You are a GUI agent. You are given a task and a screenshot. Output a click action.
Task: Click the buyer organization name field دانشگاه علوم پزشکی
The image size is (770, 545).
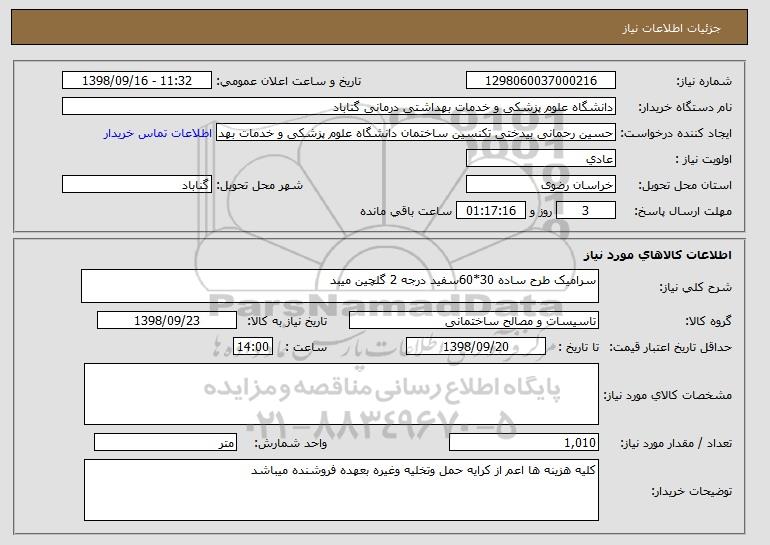coord(339,107)
